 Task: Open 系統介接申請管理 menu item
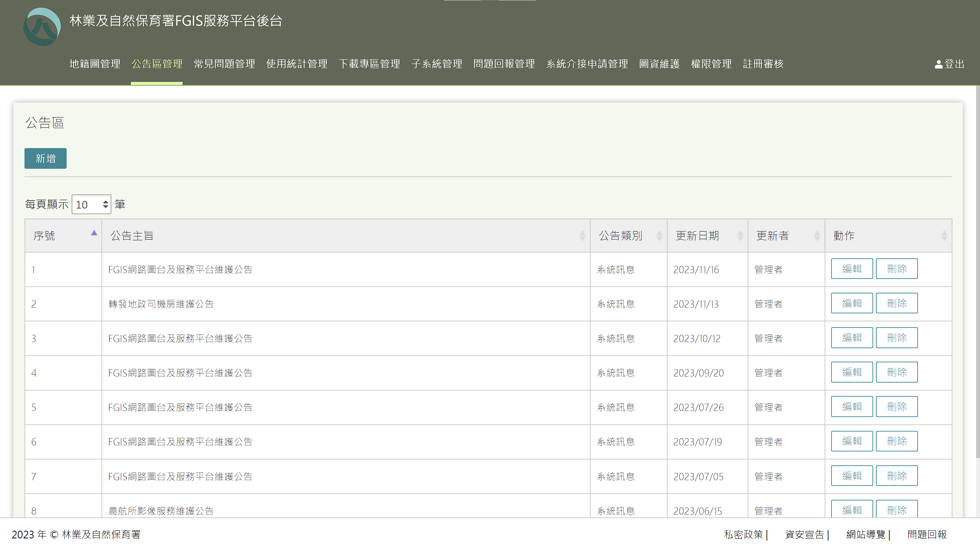pyautogui.click(x=587, y=64)
